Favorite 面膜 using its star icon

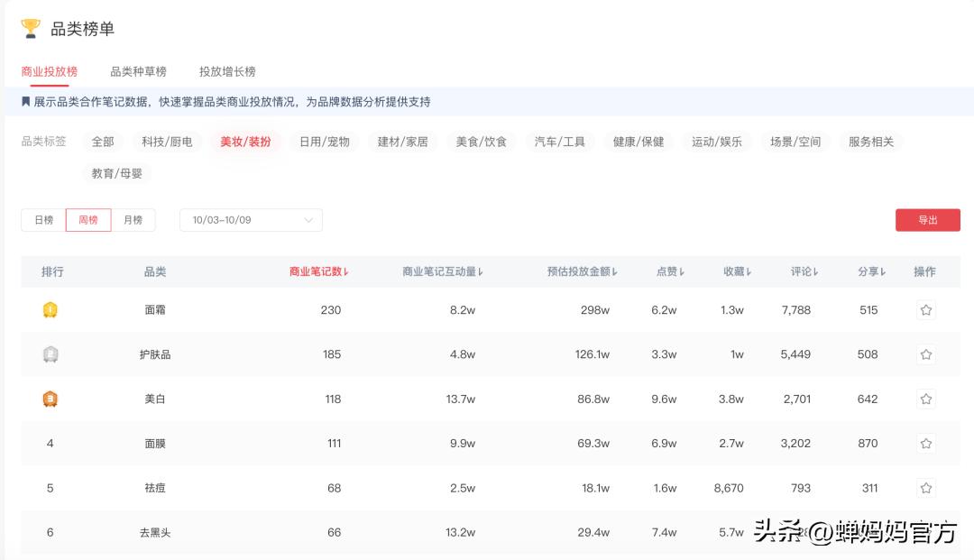pyautogui.click(x=926, y=443)
